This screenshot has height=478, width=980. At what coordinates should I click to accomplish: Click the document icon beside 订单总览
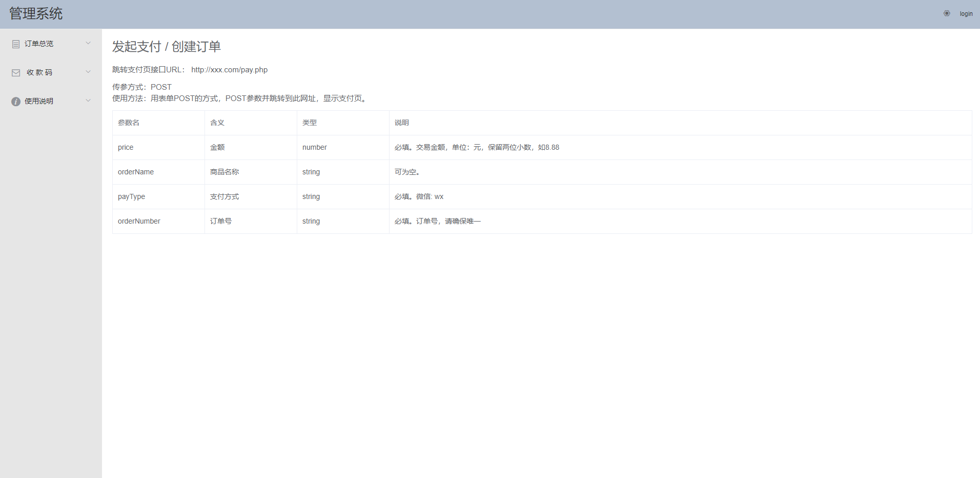(16, 44)
